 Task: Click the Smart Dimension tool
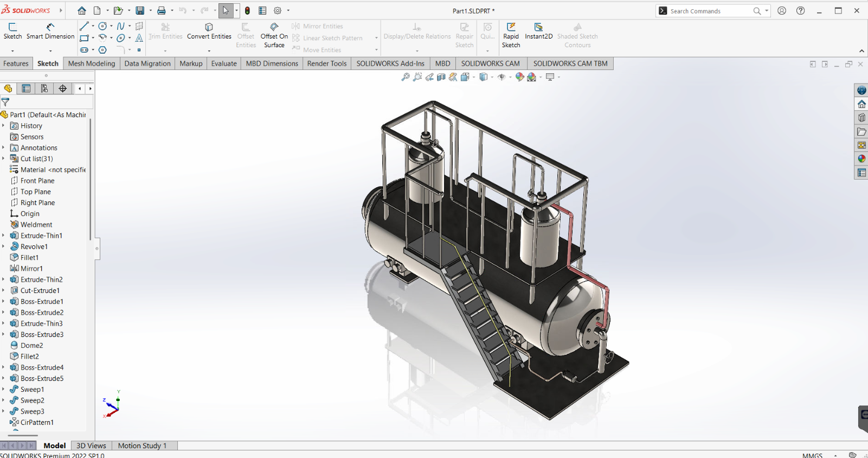[x=50, y=31]
